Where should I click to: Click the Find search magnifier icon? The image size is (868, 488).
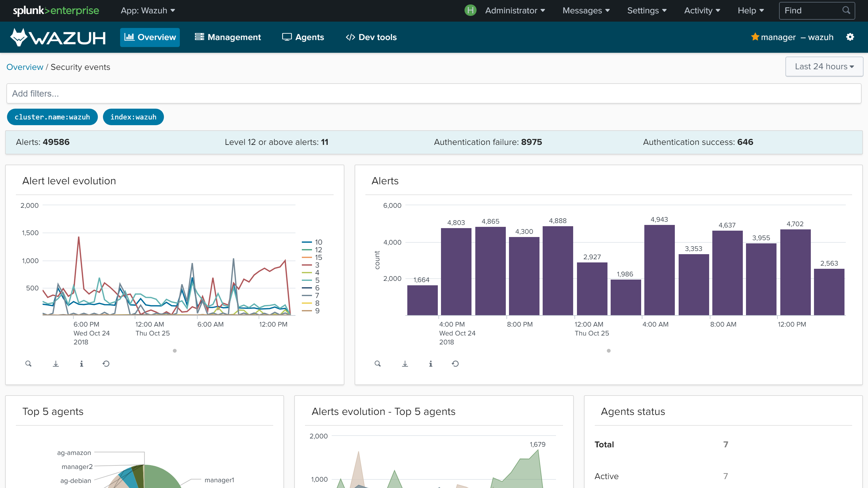pyautogui.click(x=846, y=10)
